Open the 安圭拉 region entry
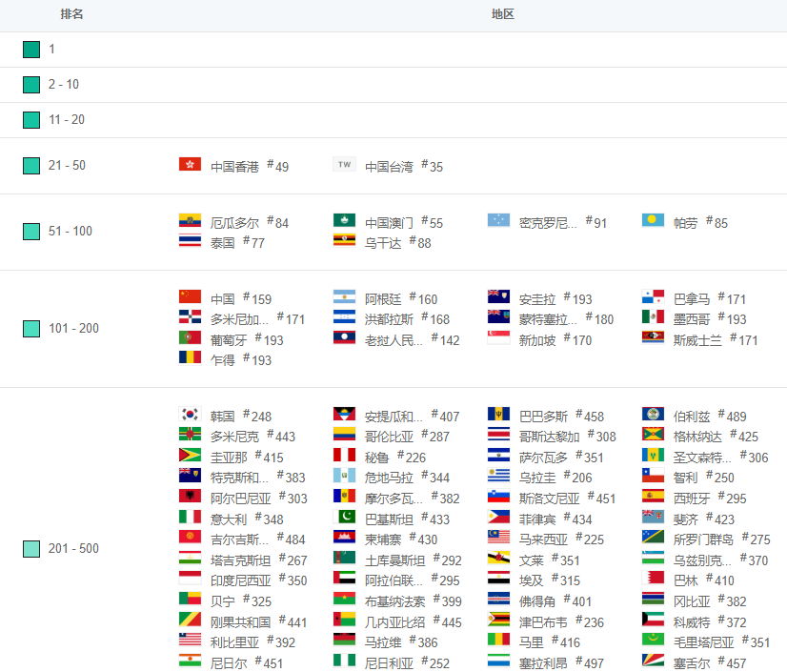This screenshot has height=672, width=787. coord(537,299)
